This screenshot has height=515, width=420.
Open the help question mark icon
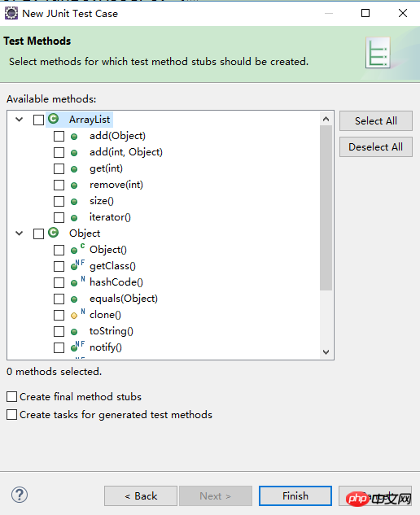20,495
